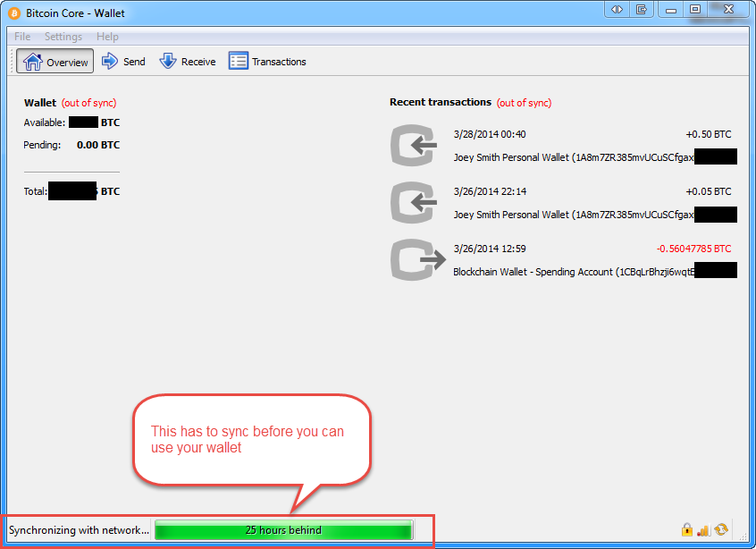The image size is (756, 549).
Task: Click the window resize grip in status bar corner
Action: (743, 537)
